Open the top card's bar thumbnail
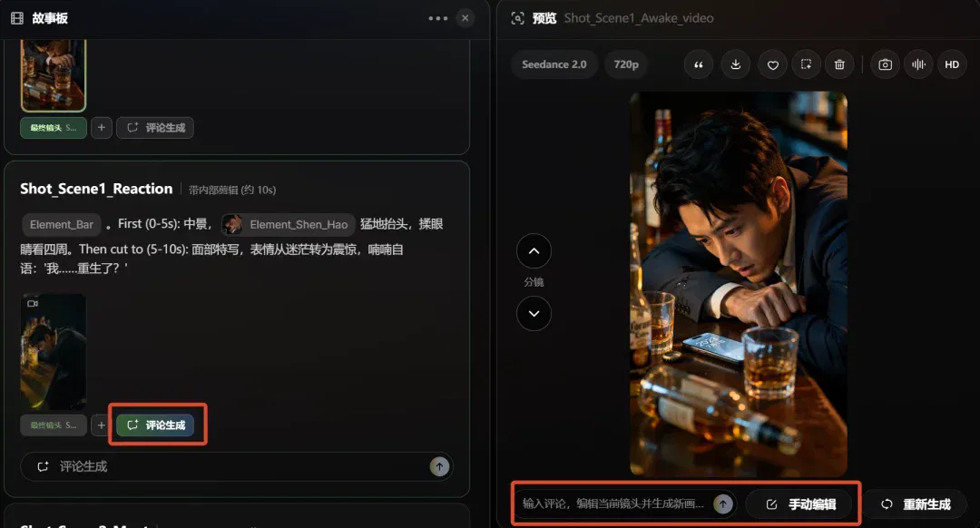980x528 pixels. click(54, 75)
